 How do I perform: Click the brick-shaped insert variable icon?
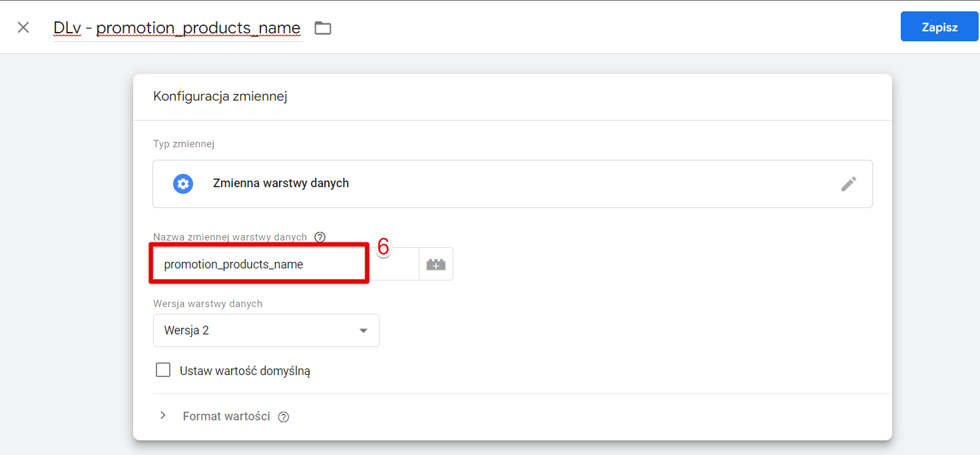(x=436, y=264)
